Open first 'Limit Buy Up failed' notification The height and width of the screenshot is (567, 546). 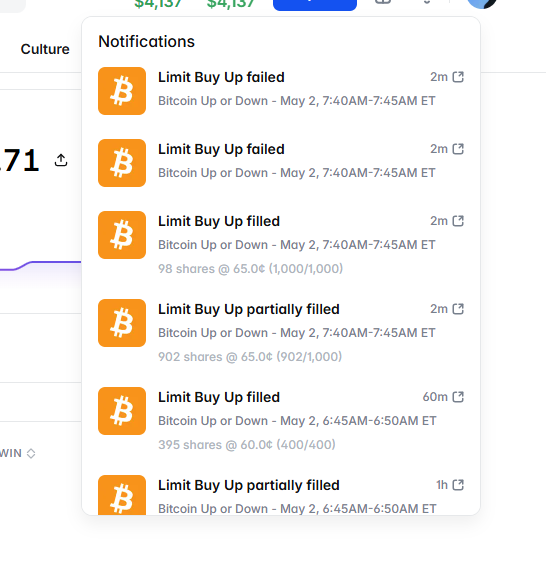click(281, 91)
